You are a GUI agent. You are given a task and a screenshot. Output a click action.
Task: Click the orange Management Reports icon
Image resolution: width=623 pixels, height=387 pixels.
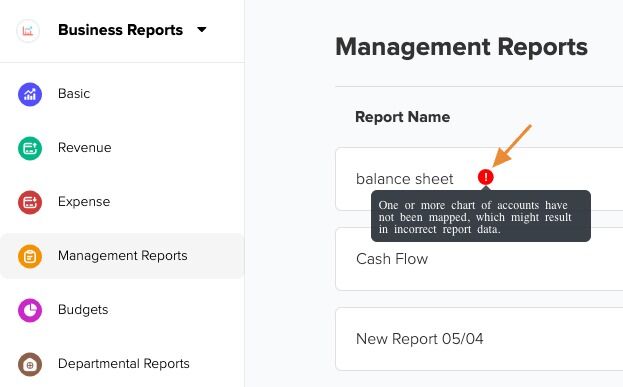[30, 256]
